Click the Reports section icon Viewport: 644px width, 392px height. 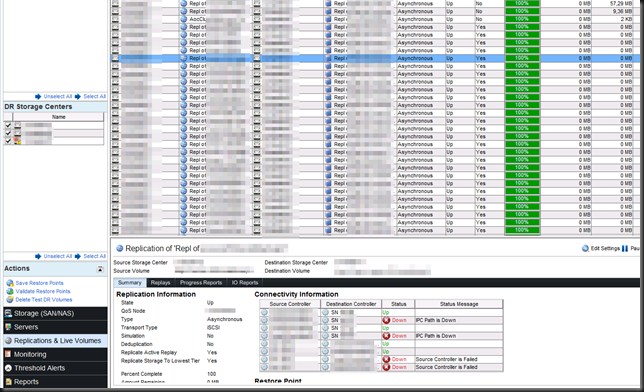click(8, 381)
